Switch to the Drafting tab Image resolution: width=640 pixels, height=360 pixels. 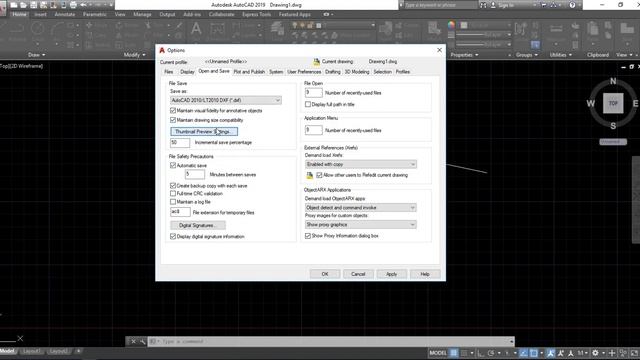point(333,72)
